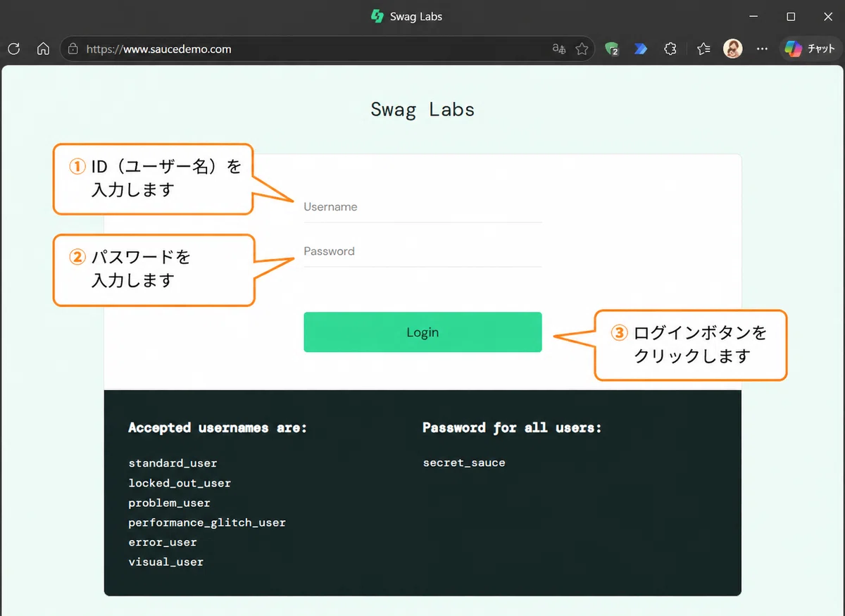This screenshot has width=845, height=616.
Task: Click the 'Password for all users:' heading
Action: (512, 427)
